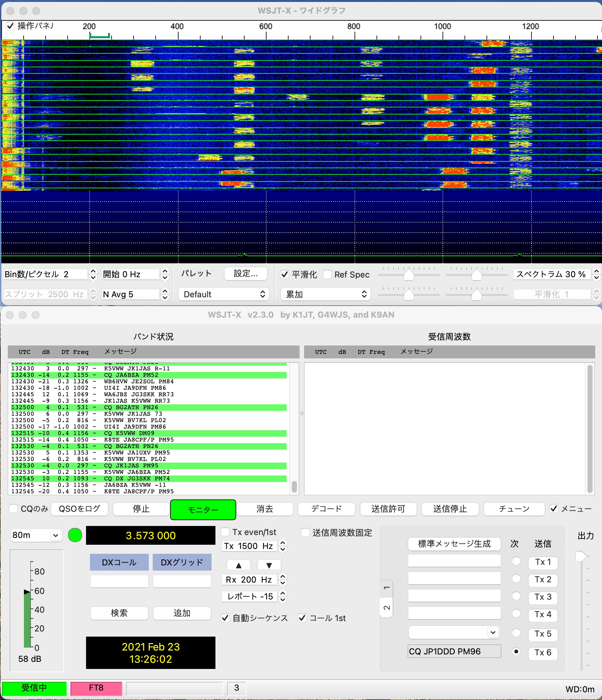
Task: Click the 停止 button
Action: point(141,509)
